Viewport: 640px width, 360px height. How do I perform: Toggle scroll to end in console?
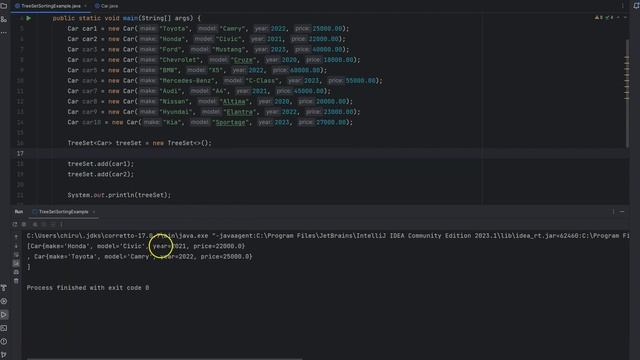(x=16, y=263)
